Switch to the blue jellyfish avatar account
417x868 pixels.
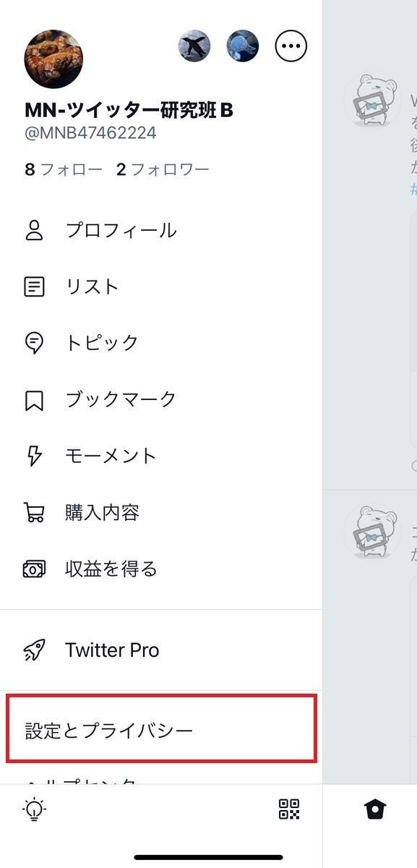pyautogui.click(x=243, y=46)
